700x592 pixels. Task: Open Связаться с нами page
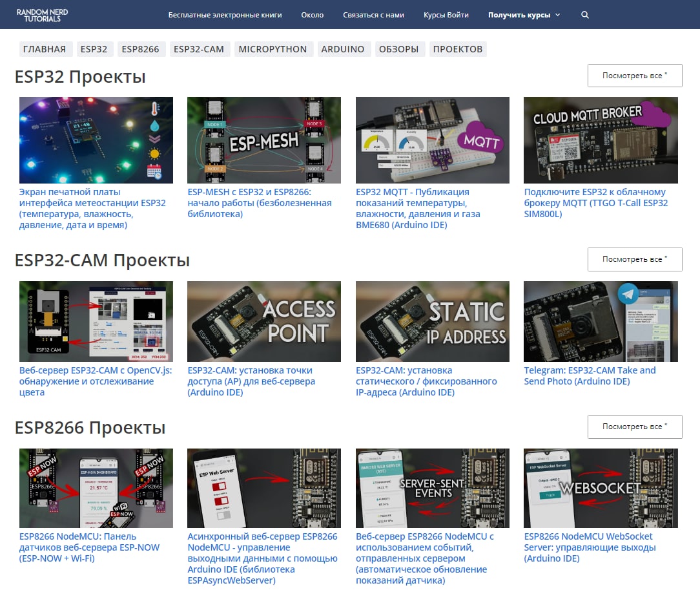373,15
